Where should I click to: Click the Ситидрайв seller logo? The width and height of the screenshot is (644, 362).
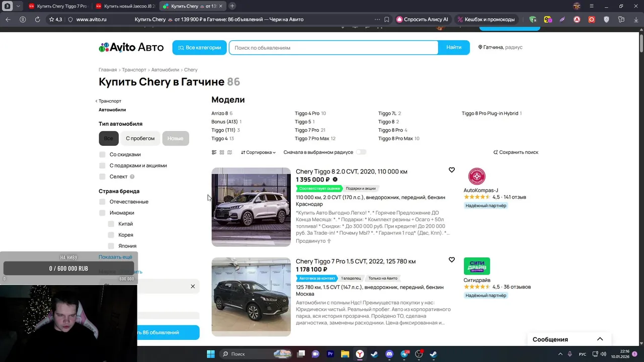tap(477, 266)
